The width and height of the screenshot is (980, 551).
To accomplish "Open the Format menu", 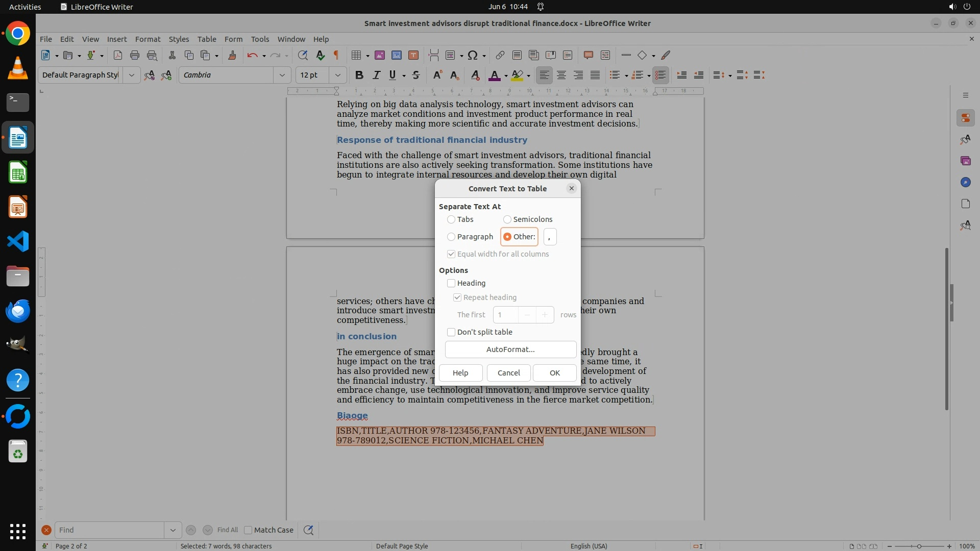I will point(148,39).
